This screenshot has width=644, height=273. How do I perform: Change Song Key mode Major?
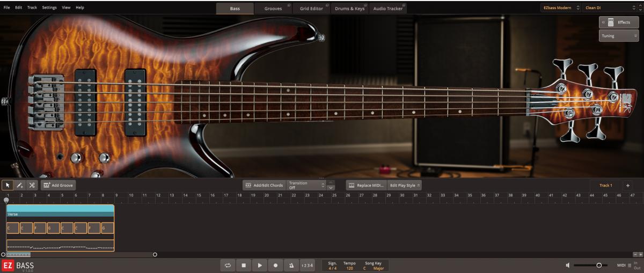(x=378, y=268)
